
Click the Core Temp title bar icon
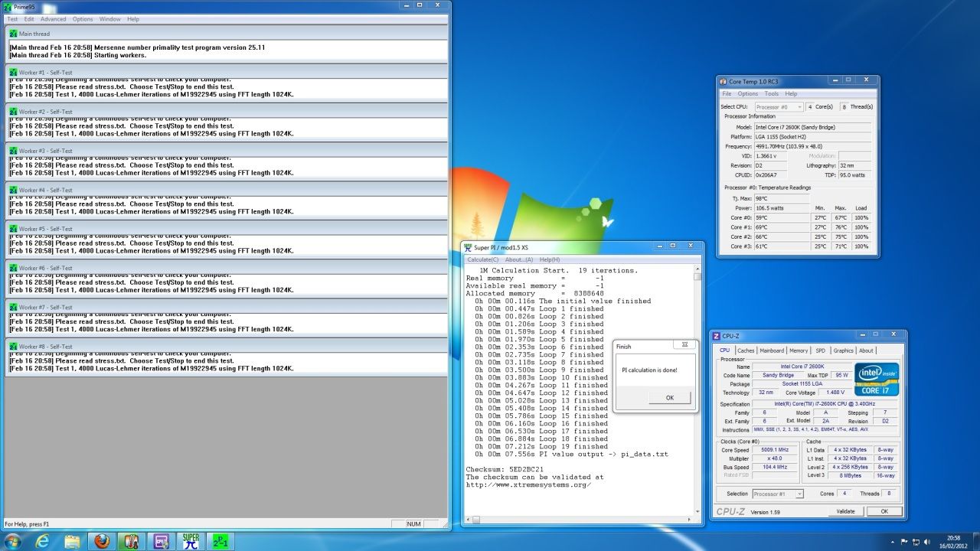coord(724,81)
